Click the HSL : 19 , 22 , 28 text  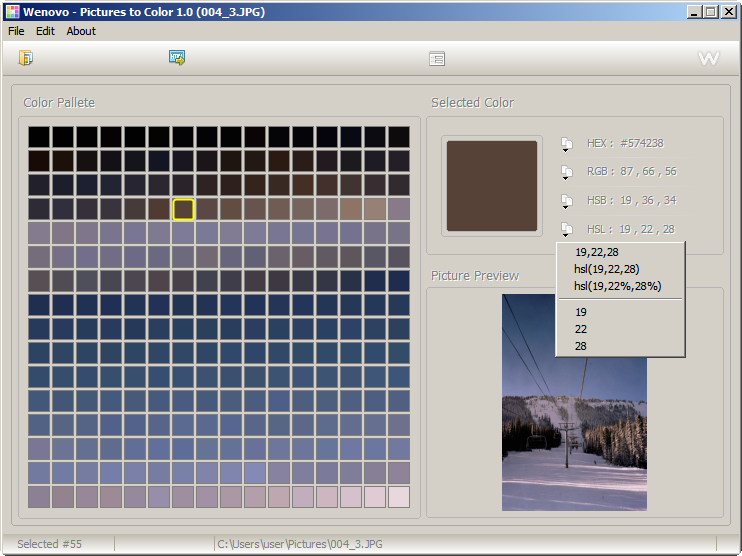631,229
